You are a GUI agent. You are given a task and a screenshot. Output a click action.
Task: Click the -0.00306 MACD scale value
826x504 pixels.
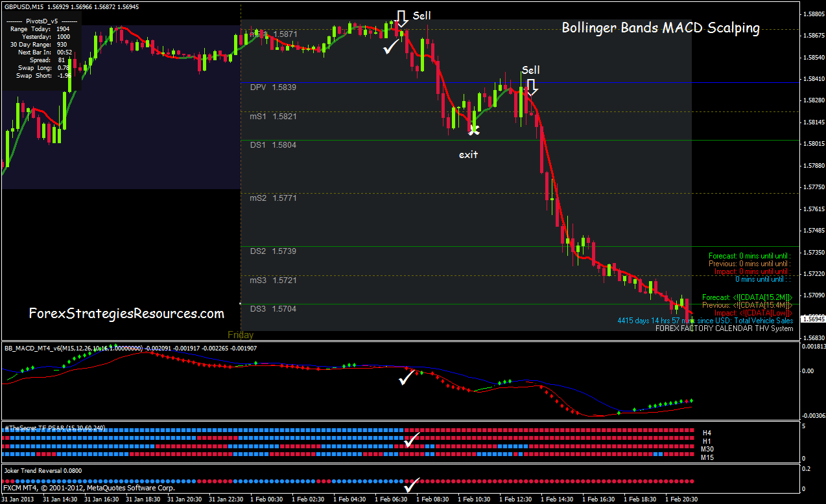point(813,415)
